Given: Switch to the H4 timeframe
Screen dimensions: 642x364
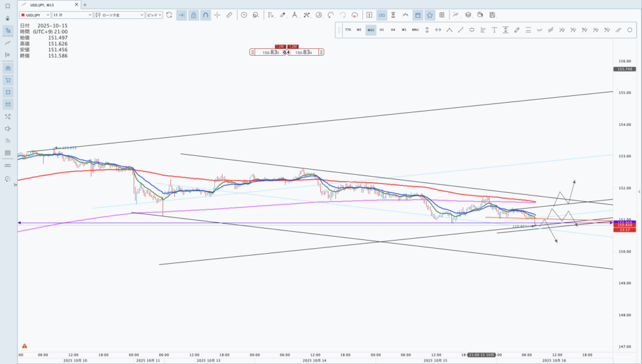Looking at the screenshot, I should (x=392, y=29).
